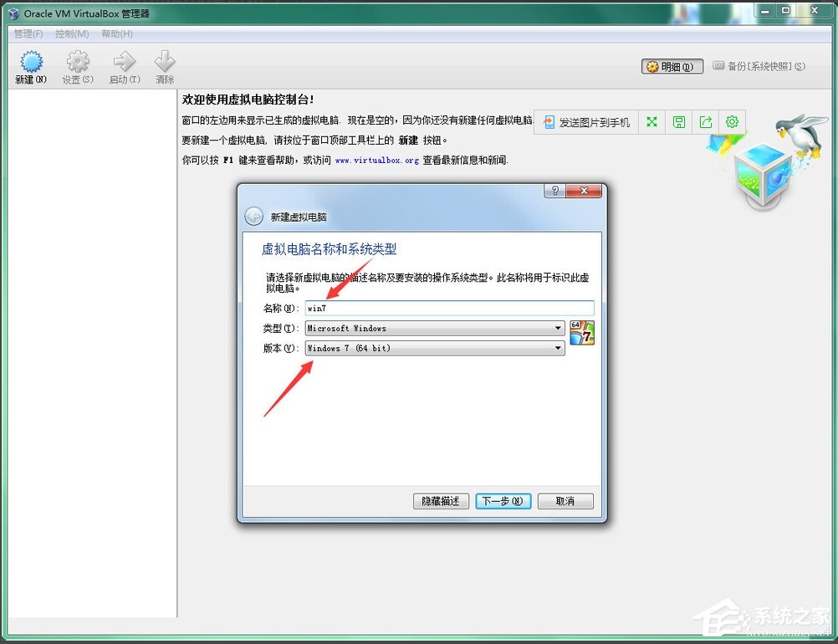
Task: Click the 取消 cancel button
Action: pyautogui.click(x=565, y=501)
